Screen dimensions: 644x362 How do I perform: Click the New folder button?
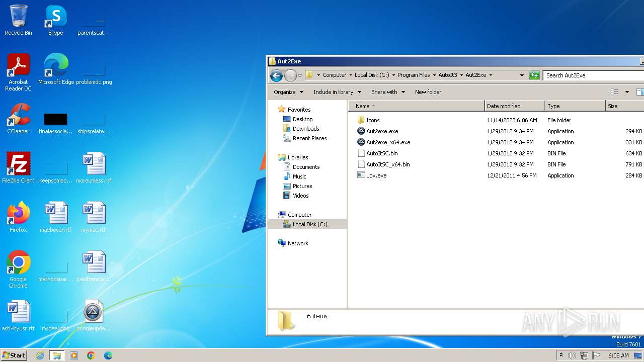428,92
